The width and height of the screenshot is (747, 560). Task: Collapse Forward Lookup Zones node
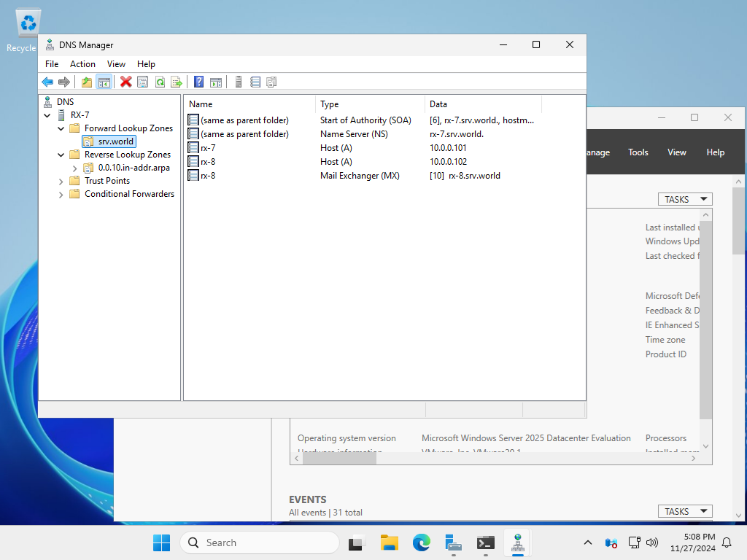[61, 128]
